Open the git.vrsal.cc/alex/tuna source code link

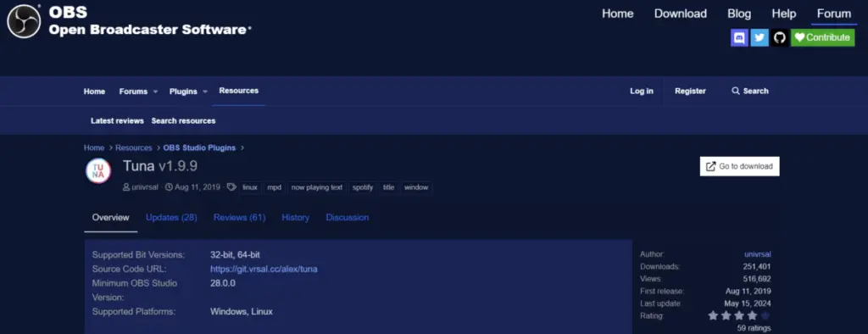pos(264,270)
